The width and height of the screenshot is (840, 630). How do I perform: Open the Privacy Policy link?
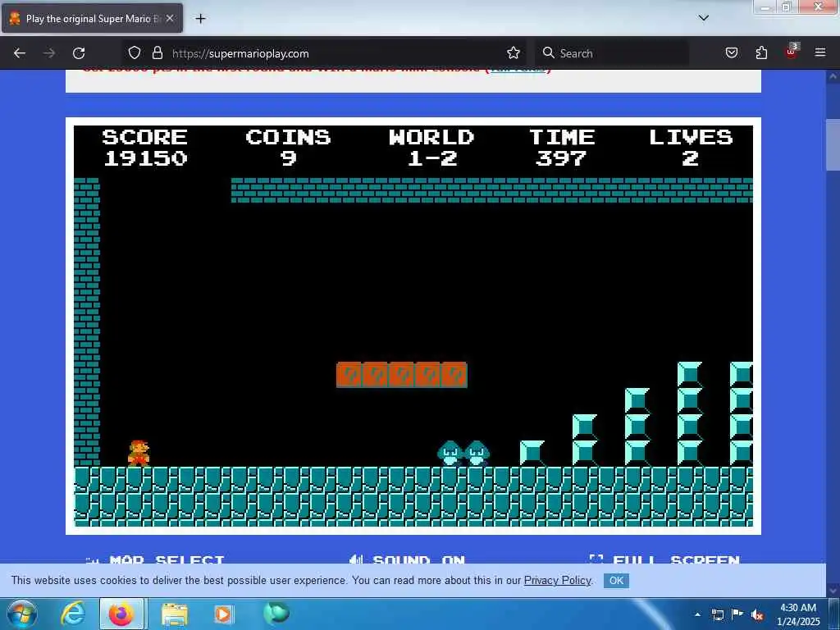click(557, 580)
